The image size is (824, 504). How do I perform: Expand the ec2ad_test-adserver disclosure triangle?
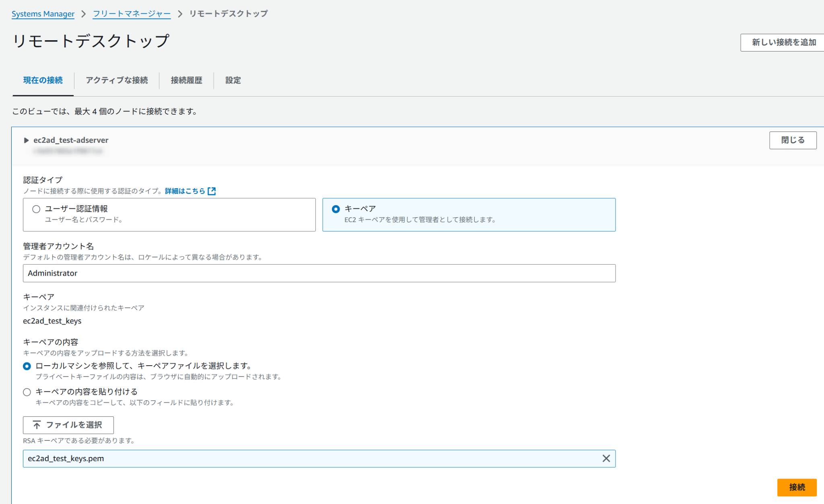[26, 140]
